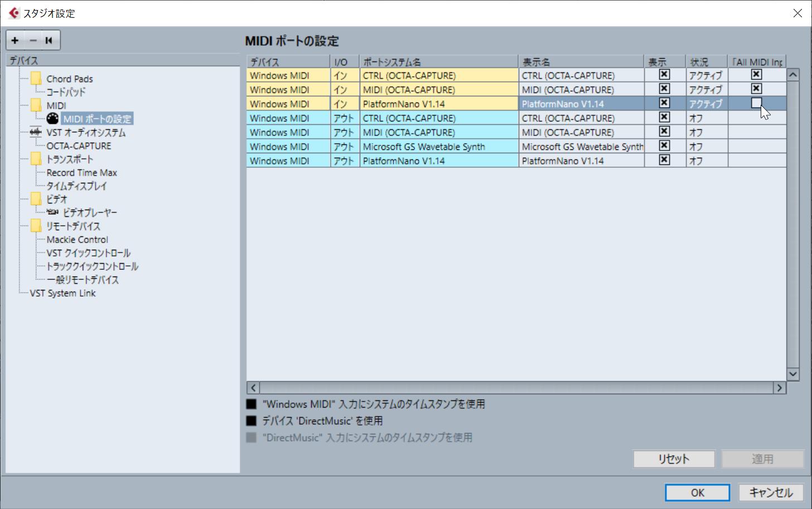
Task: Toggle the デバイス 'DirectMusic' を使用 checkbox
Action: click(250, 420)
